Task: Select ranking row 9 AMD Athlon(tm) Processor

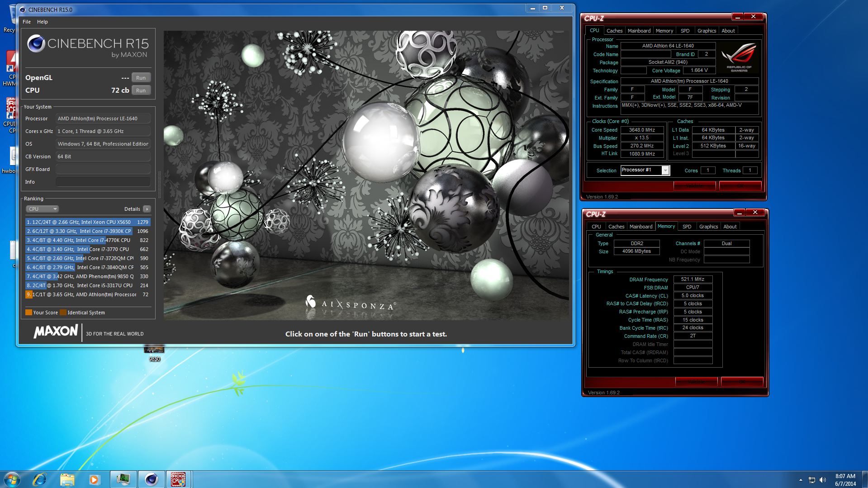Action: click(88, 294)
